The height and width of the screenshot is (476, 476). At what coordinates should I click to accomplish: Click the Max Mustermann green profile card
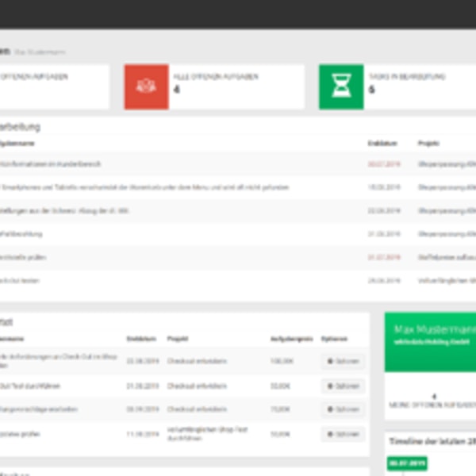(x=430, y=342)
